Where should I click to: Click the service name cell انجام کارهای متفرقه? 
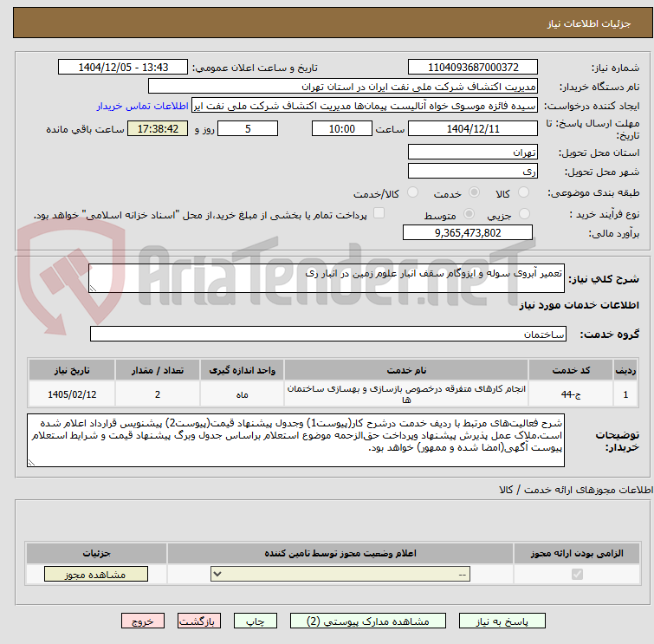click(406, 394)
